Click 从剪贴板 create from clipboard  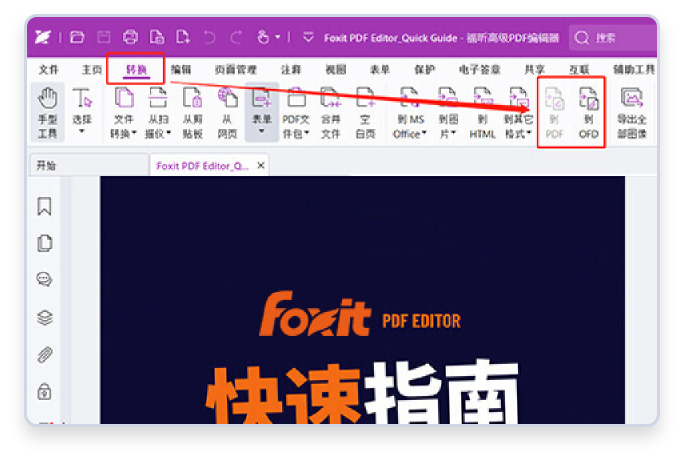[192, 113]
